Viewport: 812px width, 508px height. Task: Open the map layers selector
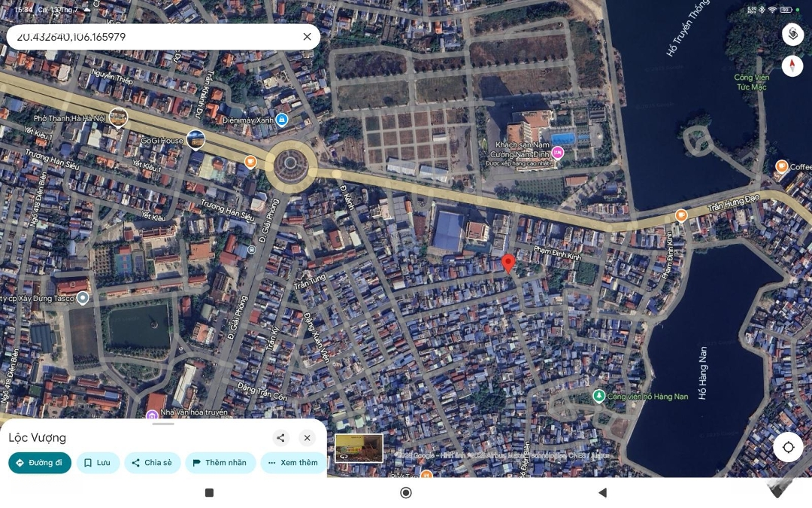pos(792,35)
